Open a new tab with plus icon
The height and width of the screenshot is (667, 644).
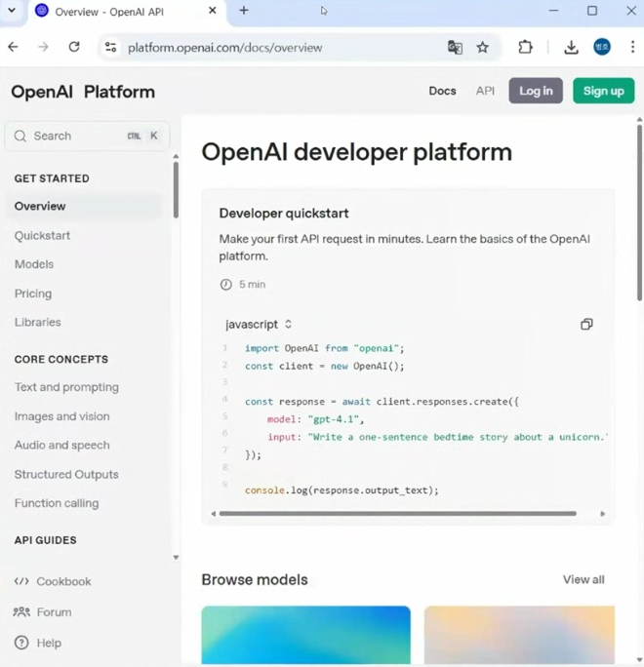[x=244, y=11]
